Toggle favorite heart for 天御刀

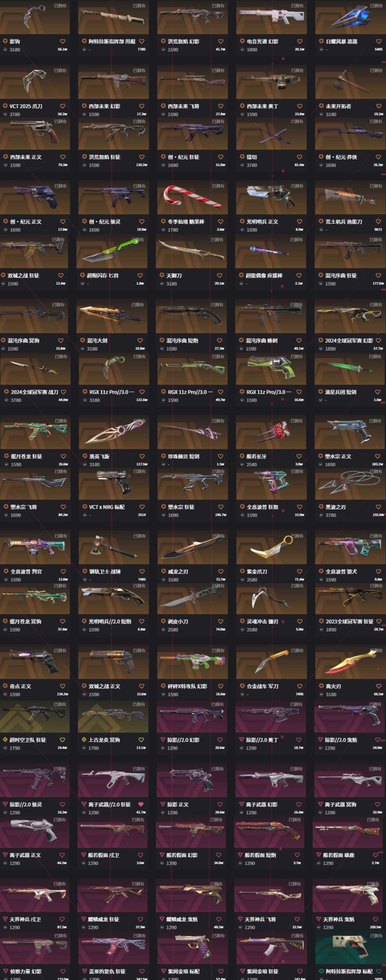coord(219,275)
